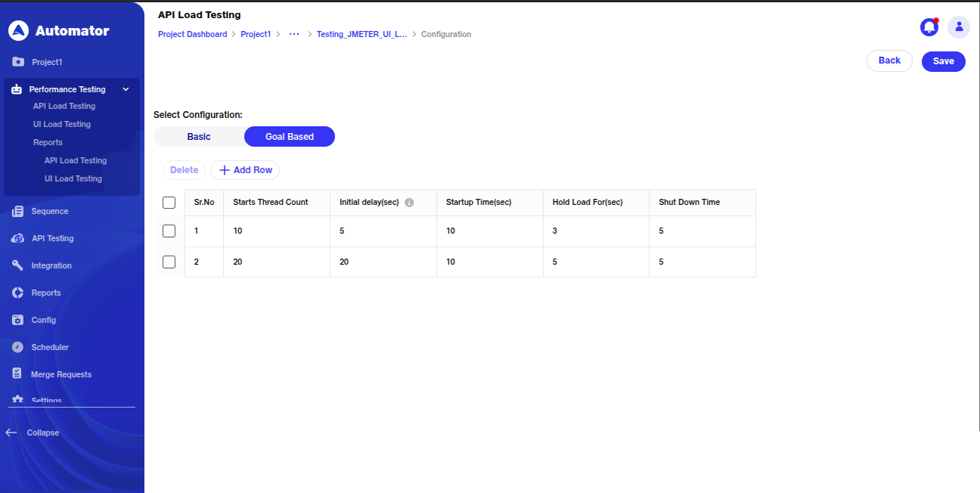Image resolution: width=980 pixels, height=493 pixels.
Task: Click the Add Row button
Action: [x=245, y=170]
